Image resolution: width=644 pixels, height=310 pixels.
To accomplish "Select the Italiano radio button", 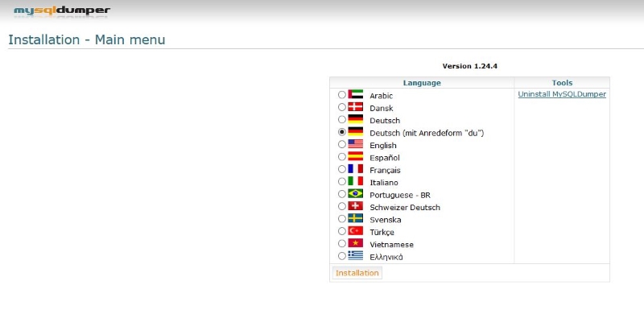I will point(341,181).
